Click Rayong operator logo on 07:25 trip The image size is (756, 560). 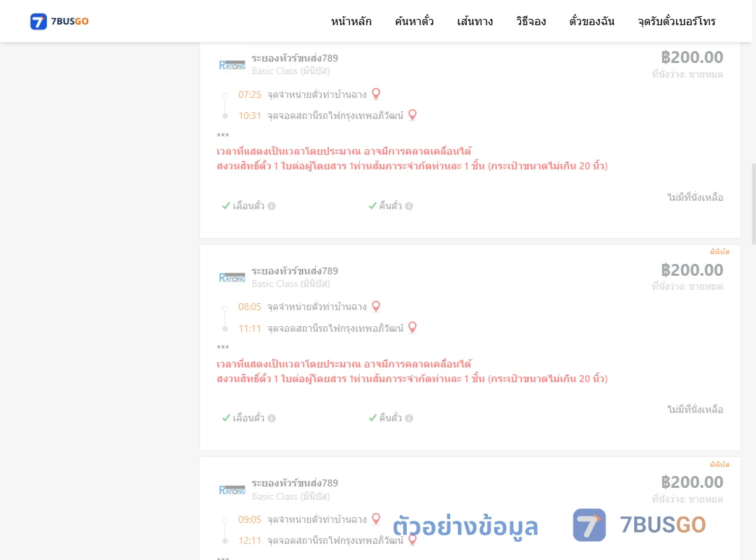[232, 64]
